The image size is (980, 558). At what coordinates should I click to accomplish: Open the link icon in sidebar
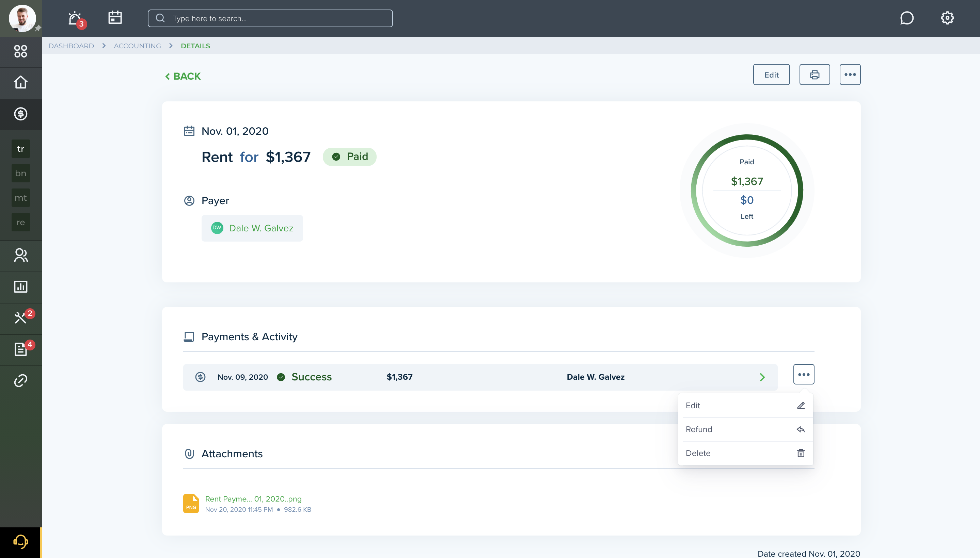(21, 380)
